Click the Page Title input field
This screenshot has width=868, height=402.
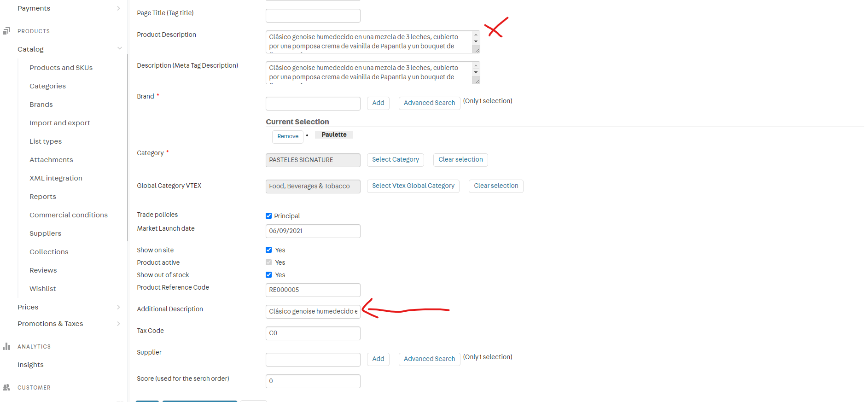tap(313, 16)
